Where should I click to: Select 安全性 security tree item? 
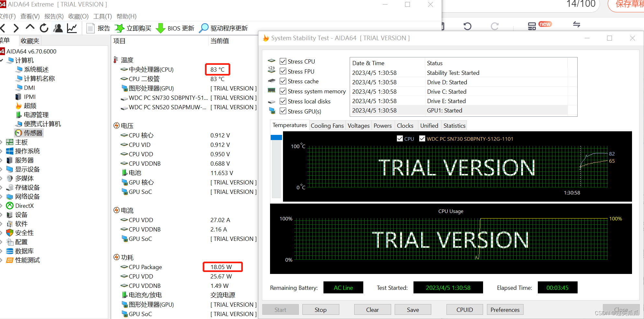coord(20,233)
